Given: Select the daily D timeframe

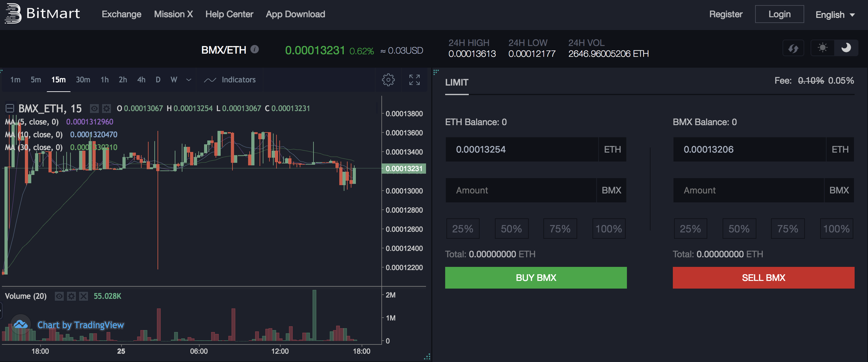Looking at the screenshot, I should coord(158,79).
